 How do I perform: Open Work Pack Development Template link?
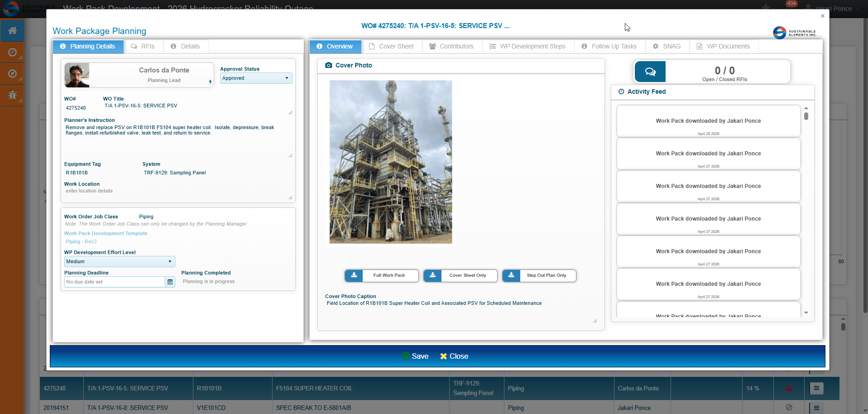click(106, 234)
